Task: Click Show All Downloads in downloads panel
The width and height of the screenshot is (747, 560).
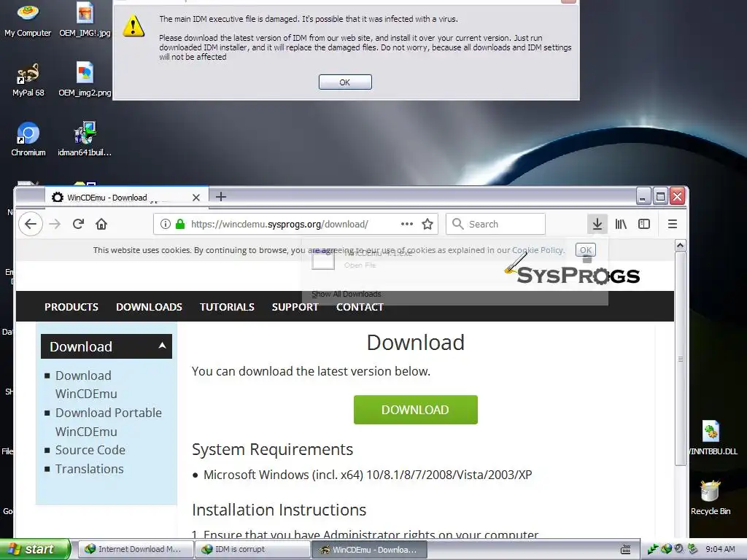Action: (347, 295)
